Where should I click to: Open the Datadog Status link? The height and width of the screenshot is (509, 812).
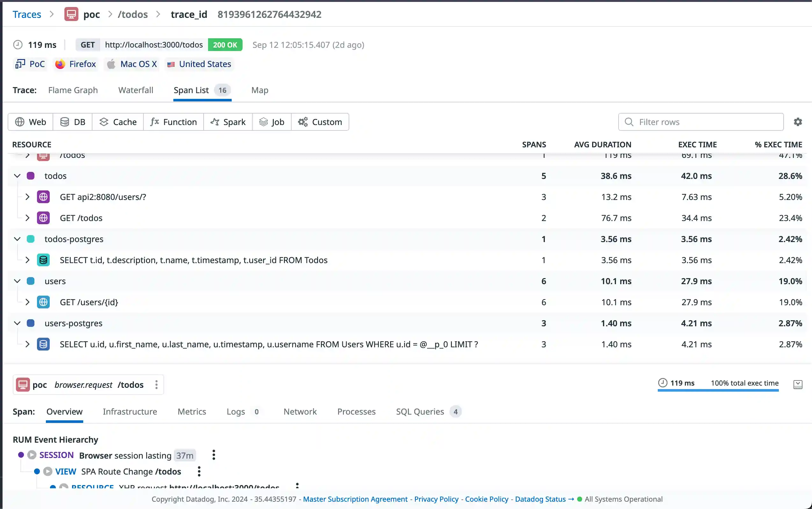[540, 499]
